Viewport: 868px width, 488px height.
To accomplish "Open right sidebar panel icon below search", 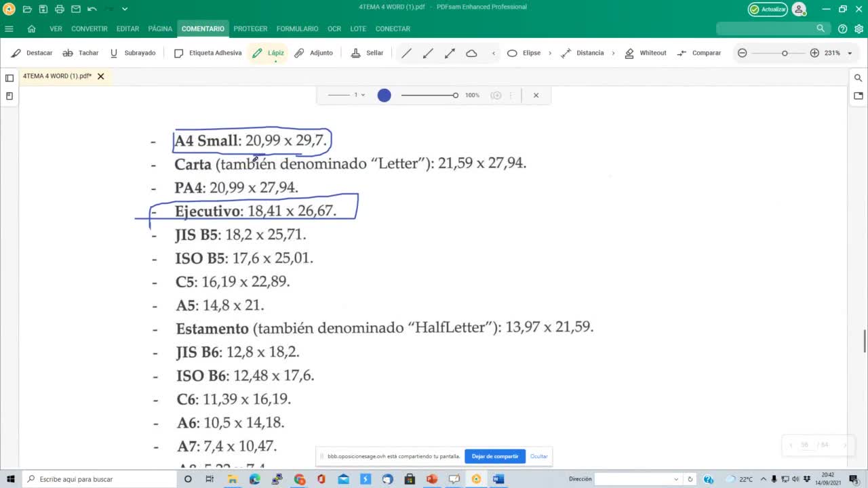I will coord(858,96).
